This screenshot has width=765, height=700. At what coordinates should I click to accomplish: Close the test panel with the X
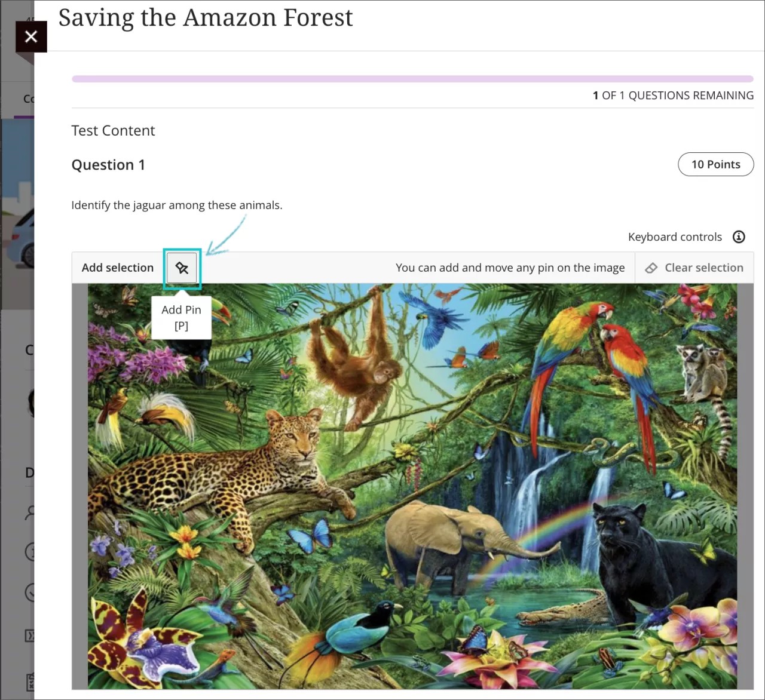[x=31, y=37]
